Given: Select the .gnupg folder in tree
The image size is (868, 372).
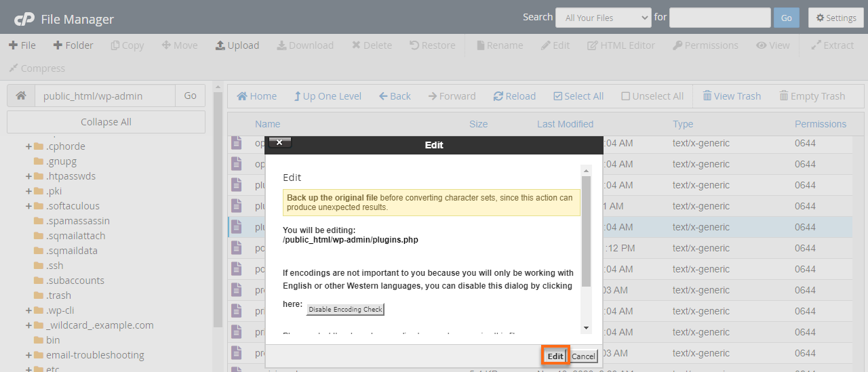Looking at the screenshot, I should tap(61, 161).
